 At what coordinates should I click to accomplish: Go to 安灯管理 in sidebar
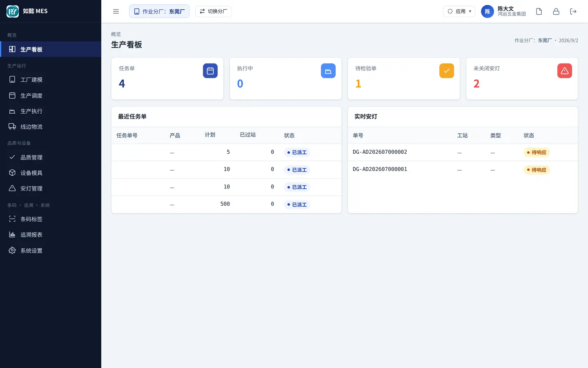point(51,188)
